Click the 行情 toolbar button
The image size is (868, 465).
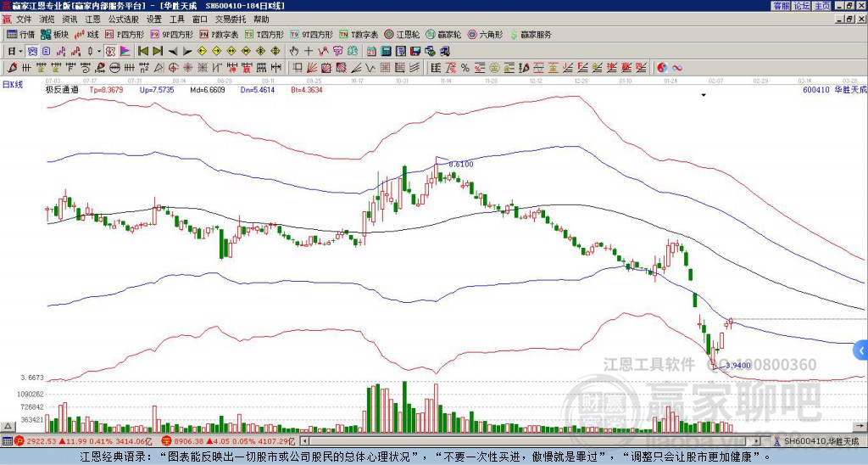point(21,34)
